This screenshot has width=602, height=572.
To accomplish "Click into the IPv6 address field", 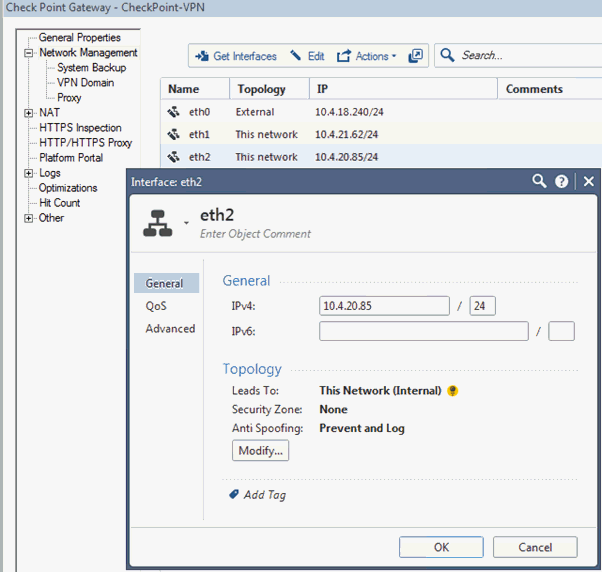I will pos(423,331).
